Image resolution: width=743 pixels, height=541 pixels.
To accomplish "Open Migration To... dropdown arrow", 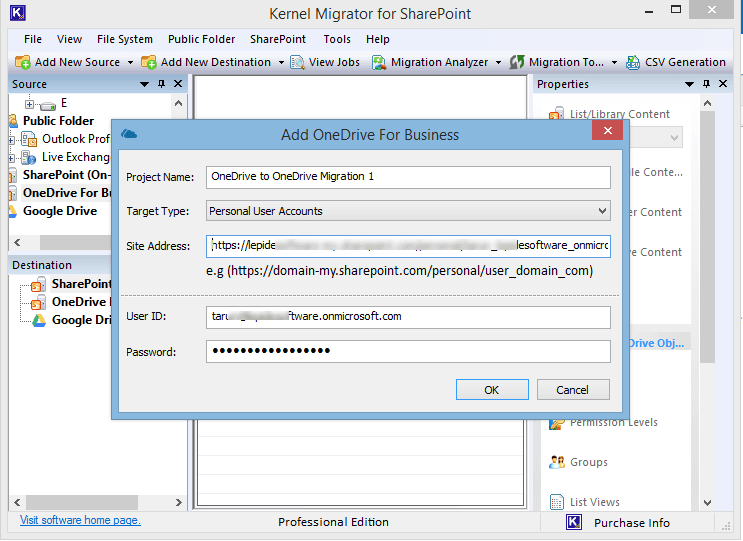I will (614, 63).
